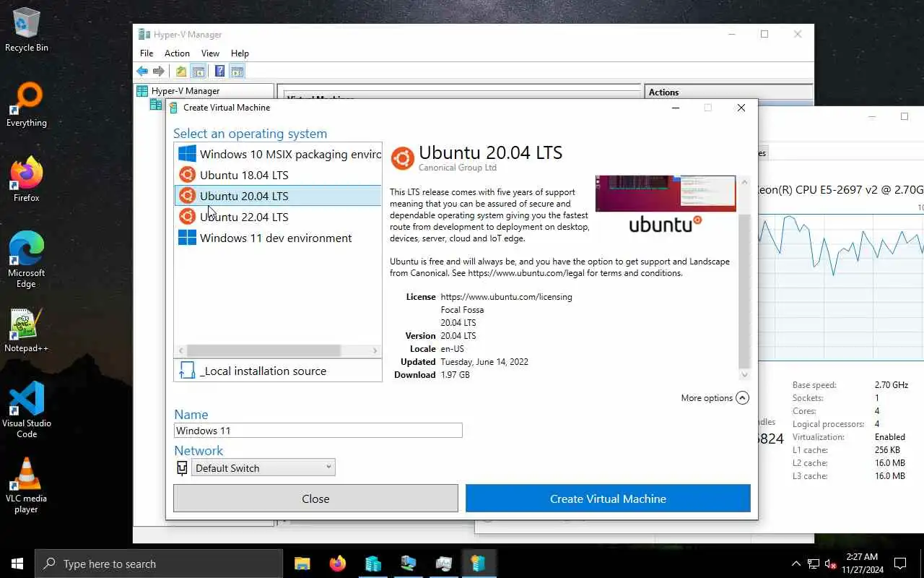The image size is (924, 578).
Task: Click the Up folder icon in Hyper-V toolbar
Action: [181, 71]
